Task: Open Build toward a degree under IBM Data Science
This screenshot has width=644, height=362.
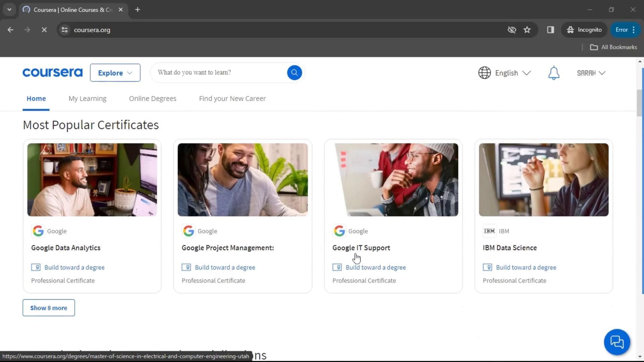Action: 526,267
